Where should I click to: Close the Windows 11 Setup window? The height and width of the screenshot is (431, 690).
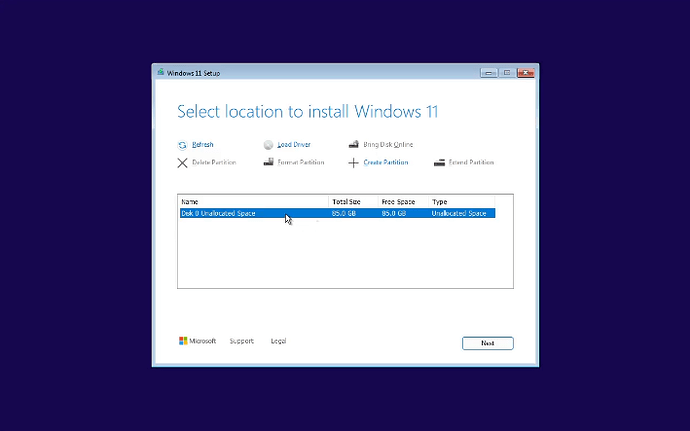click(x=525, y=72)
